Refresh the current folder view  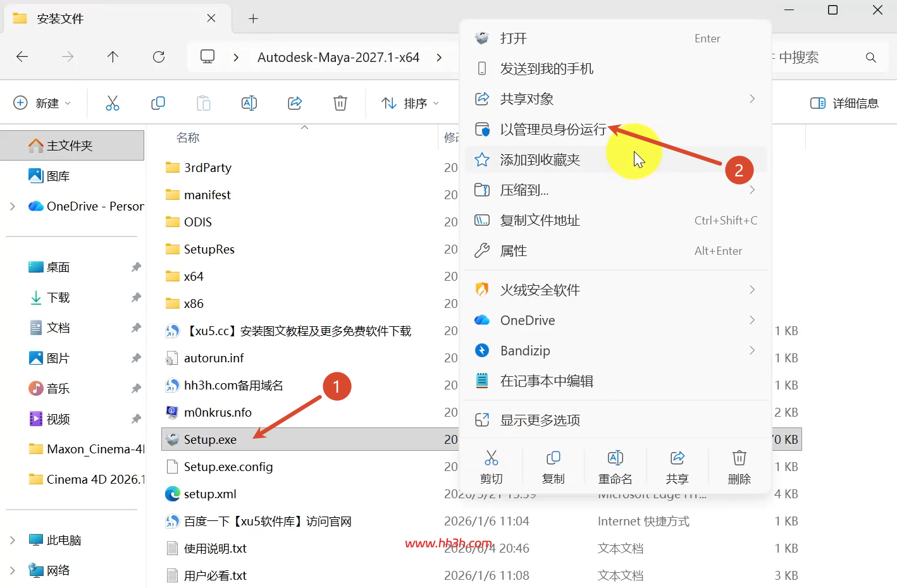[x=159, y=57]
